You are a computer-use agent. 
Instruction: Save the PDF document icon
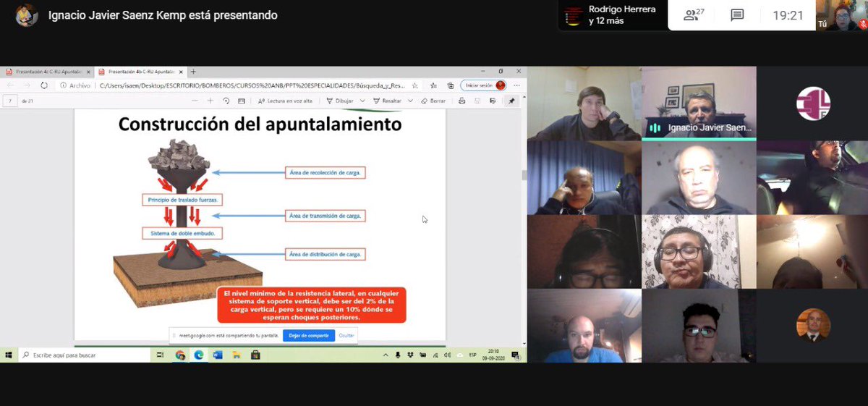pos(477,101)
